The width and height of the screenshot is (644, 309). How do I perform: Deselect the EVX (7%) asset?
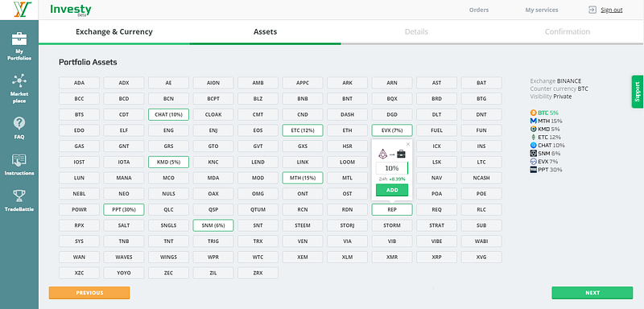click(392, 130)
